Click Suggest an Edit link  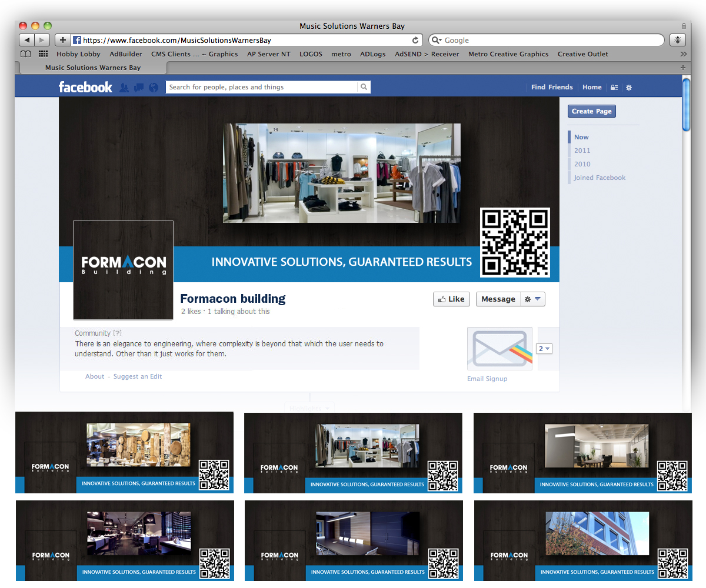[138, 376]
